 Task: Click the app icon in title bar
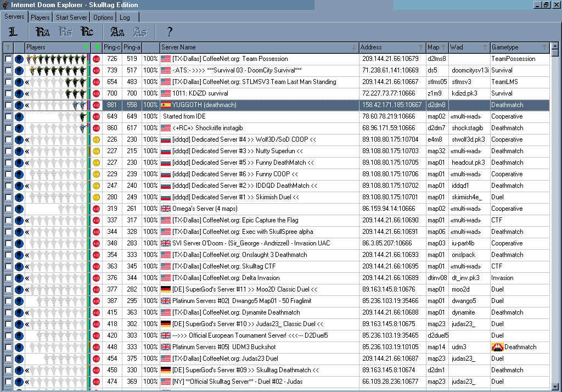click(5, 4)
